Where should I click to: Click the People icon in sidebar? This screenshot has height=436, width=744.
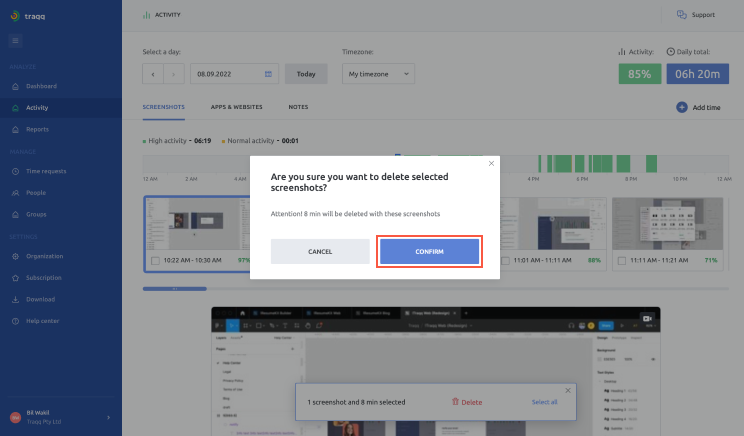click(x=15, y=192)
